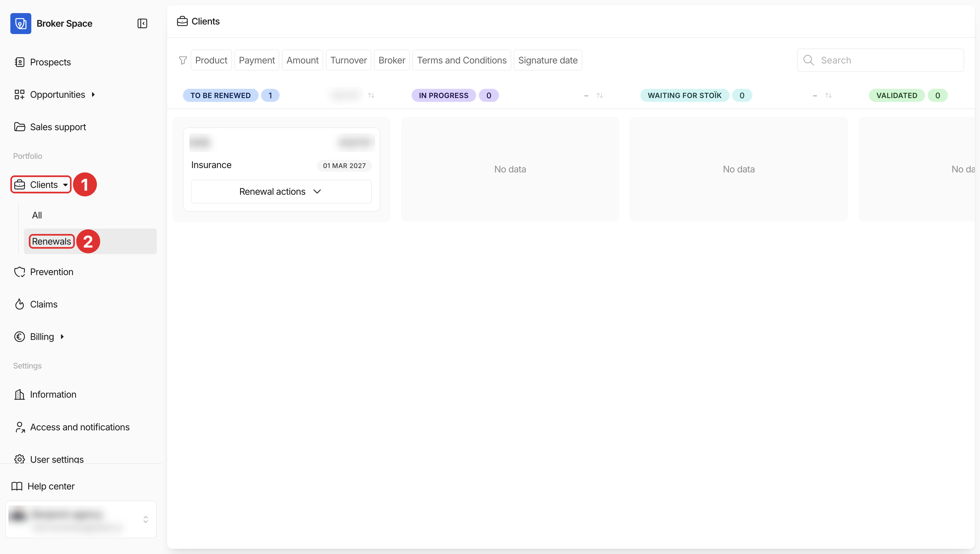This screenshot has width=980, height=554.
Task: Sort the To Be Renewed column
Action: pyautogui.click(x=371, y=96)
